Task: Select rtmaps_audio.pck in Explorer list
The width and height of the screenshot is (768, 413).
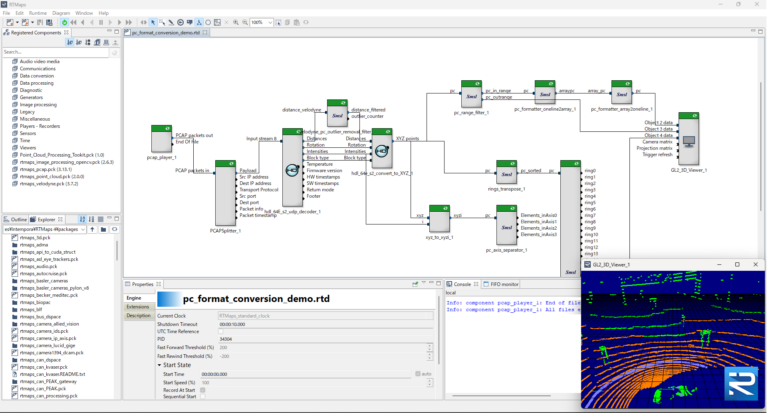Action: click(x=38, y=267)
